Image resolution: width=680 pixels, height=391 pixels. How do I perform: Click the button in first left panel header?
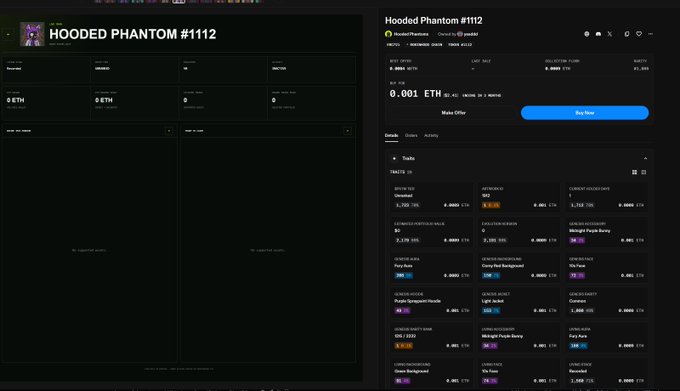[169, 130]
